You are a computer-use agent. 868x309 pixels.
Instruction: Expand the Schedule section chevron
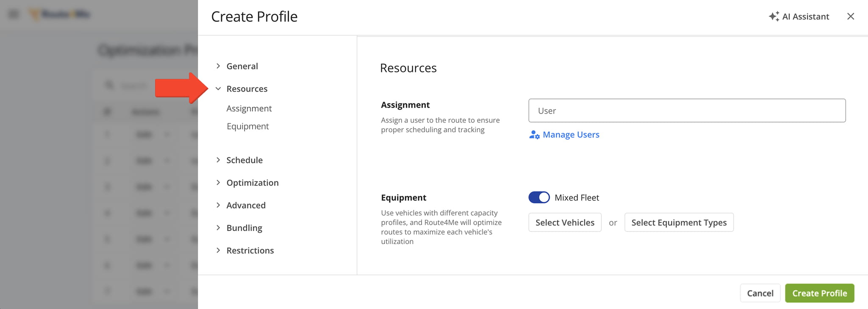point(218,160)
